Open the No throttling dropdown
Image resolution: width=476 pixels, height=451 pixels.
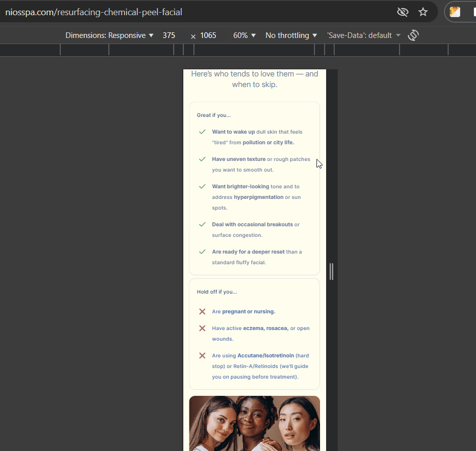[291, 35]
